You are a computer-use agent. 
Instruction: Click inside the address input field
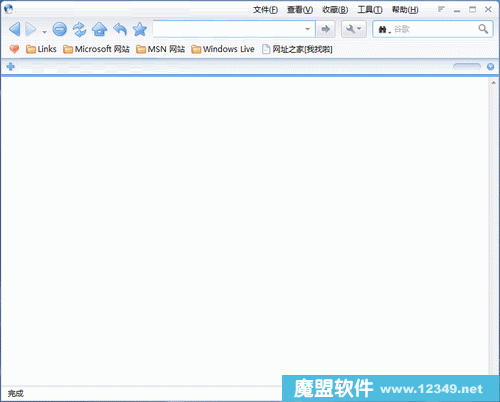228,29
